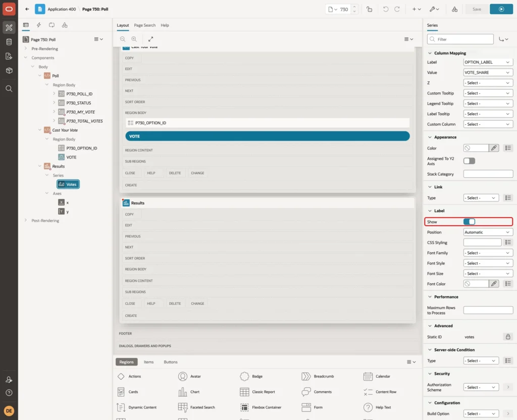Open the Help tab
517x420 pixels.
(x=165, y=25)
